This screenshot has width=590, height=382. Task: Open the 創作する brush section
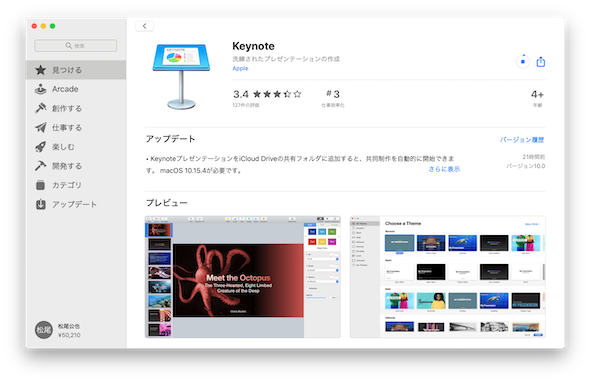coord(76,108)
